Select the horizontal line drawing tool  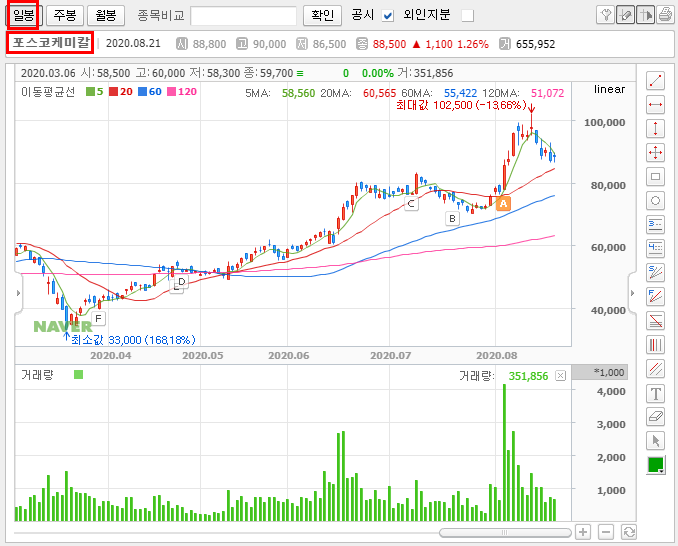point(656,105)
